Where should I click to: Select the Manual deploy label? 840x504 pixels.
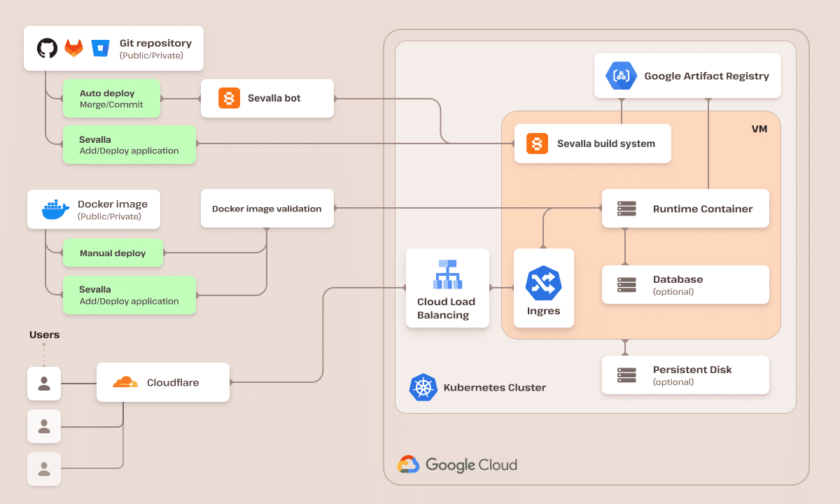(113, 253)
